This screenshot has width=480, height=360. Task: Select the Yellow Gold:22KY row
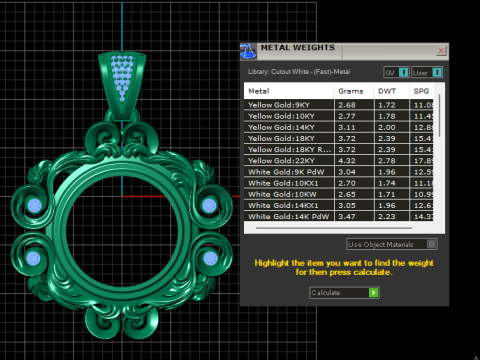339,161
